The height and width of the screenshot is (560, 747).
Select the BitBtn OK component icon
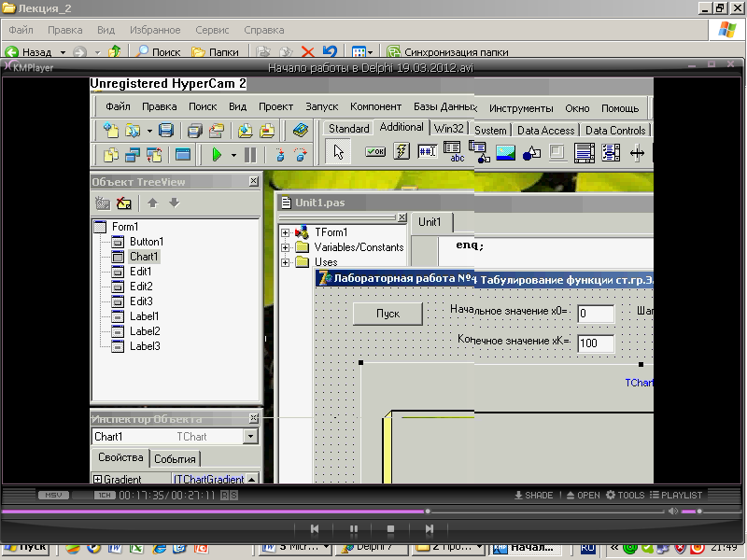point(375,152)
